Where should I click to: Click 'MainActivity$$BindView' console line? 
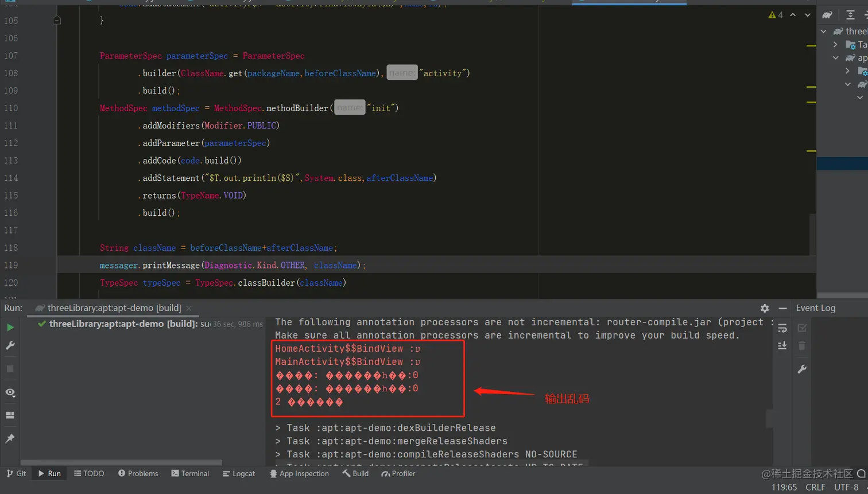347,361
